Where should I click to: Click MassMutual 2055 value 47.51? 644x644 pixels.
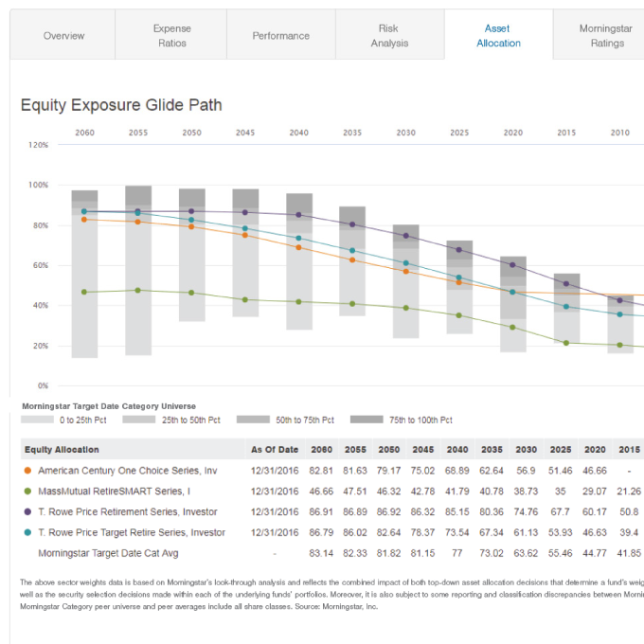(x=355, y=491)
